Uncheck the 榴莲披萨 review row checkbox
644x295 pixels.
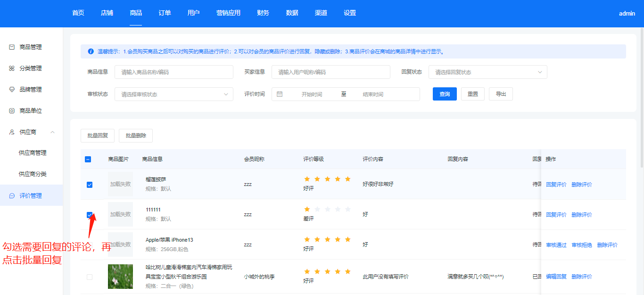[x=90, y=185]
